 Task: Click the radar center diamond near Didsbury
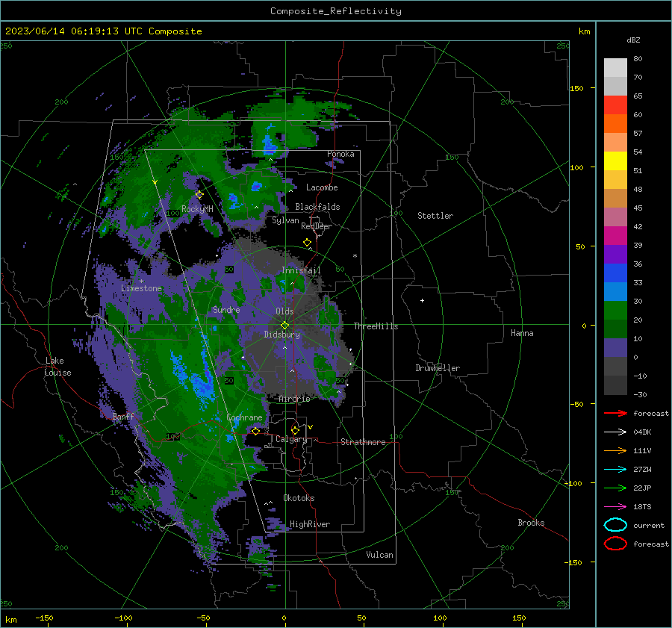284,326
